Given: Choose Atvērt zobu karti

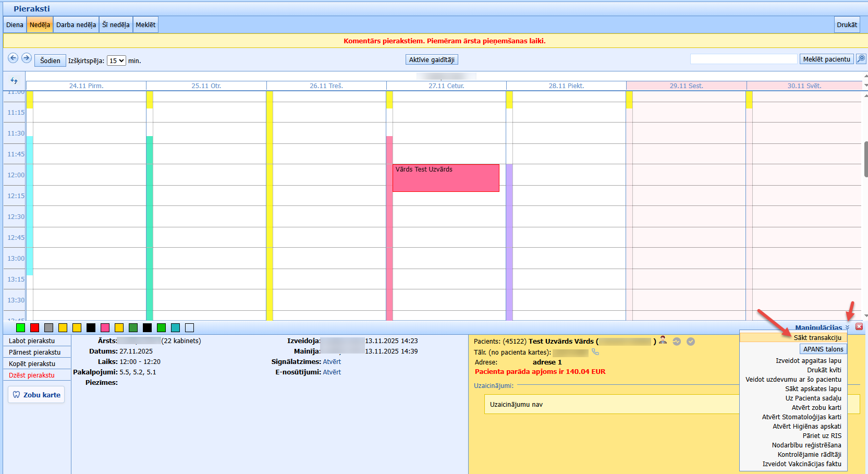Looking at the screenshot, I should click(816, 407).
